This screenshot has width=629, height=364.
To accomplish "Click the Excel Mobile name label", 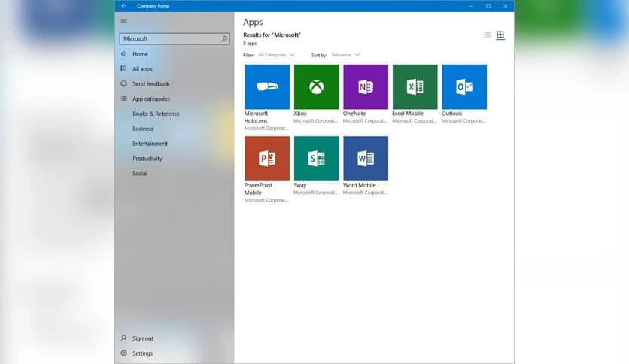I will tap(408, 114).
